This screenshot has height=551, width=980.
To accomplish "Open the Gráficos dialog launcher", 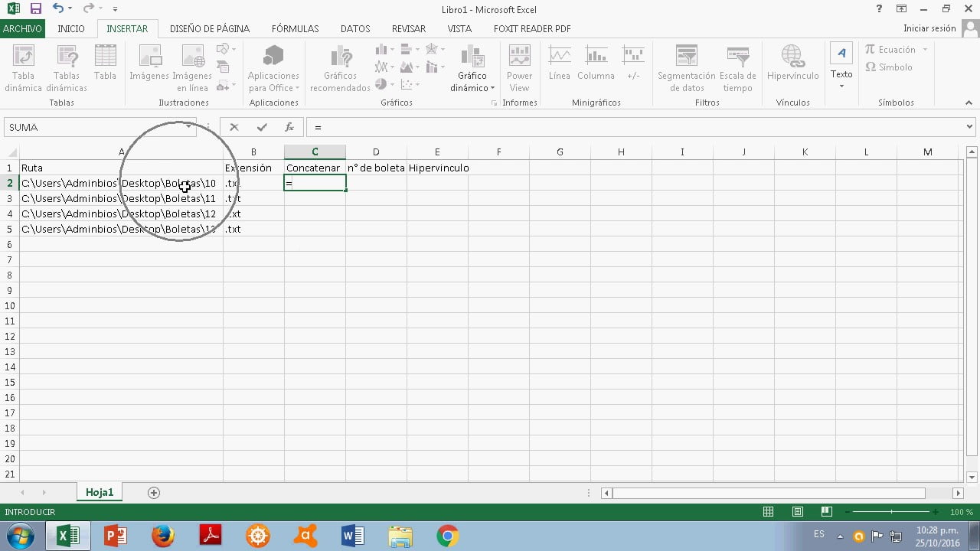I will (x=493, y=103).
